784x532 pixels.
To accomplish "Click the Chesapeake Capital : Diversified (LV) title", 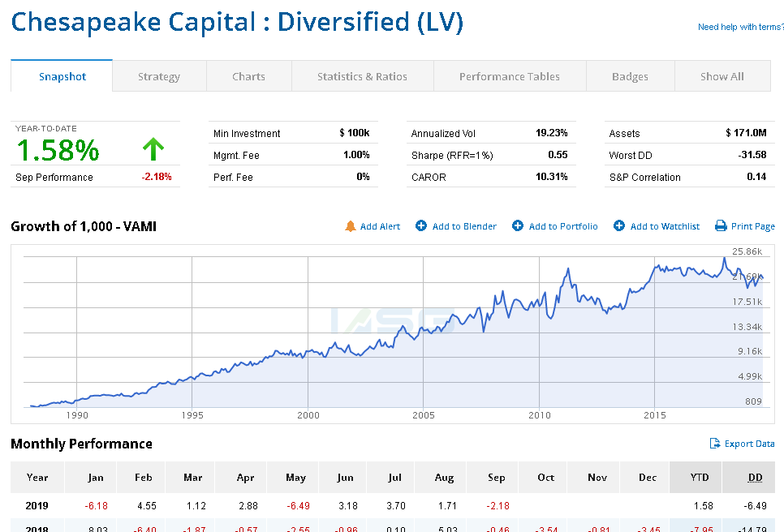I will pyautogui.click(x=237, y=23).
